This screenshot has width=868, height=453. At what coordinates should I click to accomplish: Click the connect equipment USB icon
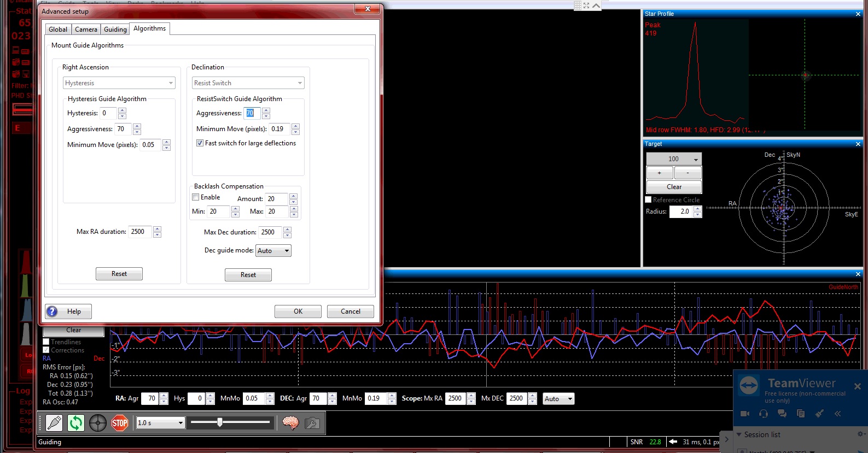(54, 422)
